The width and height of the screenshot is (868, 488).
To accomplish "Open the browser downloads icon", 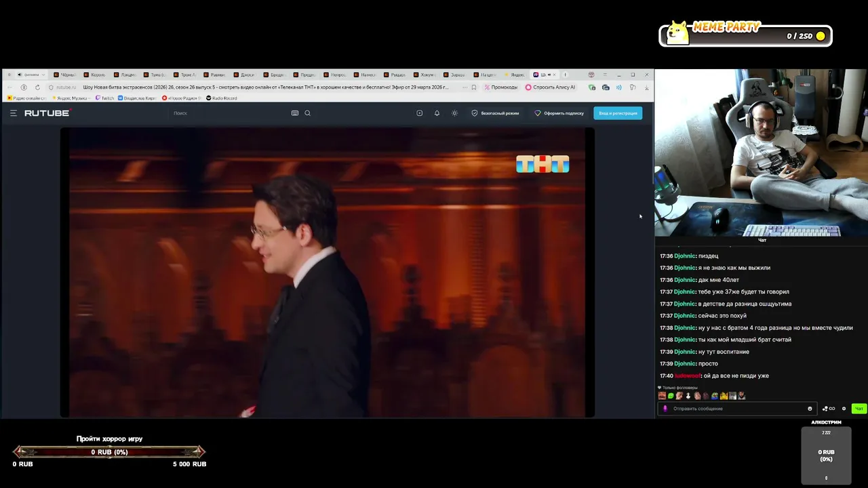I will pyautogui.click(x=646, y=87).
